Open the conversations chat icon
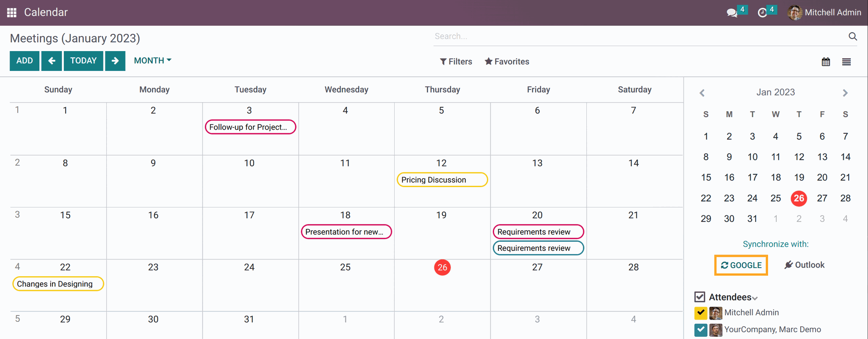The image size is (868, 339). [732, 13]
